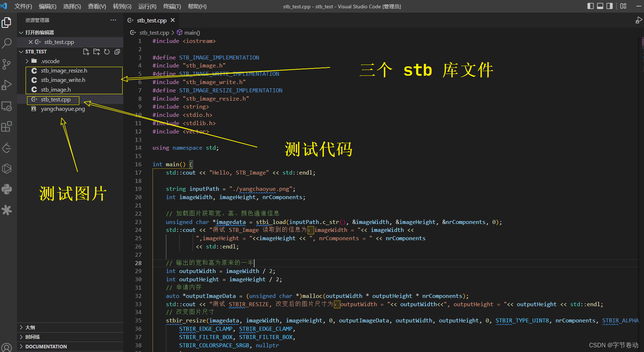Open the View menu

(97, 6)
